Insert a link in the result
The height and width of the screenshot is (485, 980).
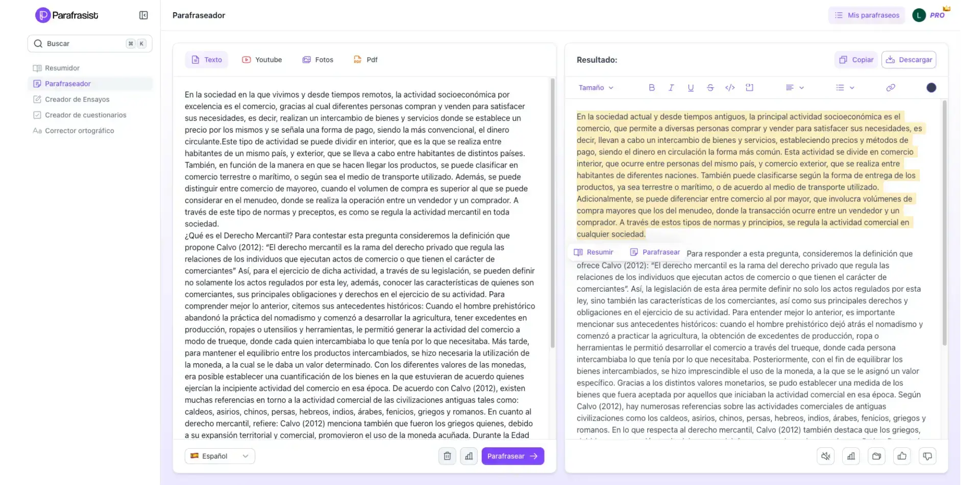[x=891, y=88]
